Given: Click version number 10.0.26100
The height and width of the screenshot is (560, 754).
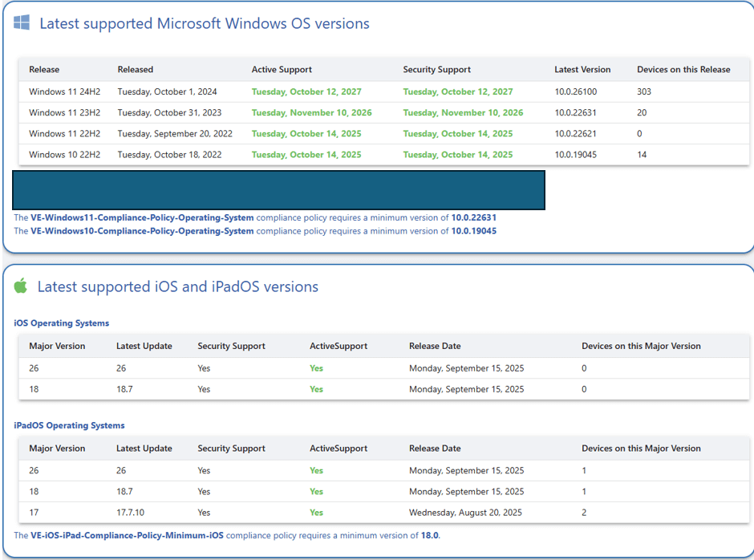Looking at the screenshot, I should 575,91.
